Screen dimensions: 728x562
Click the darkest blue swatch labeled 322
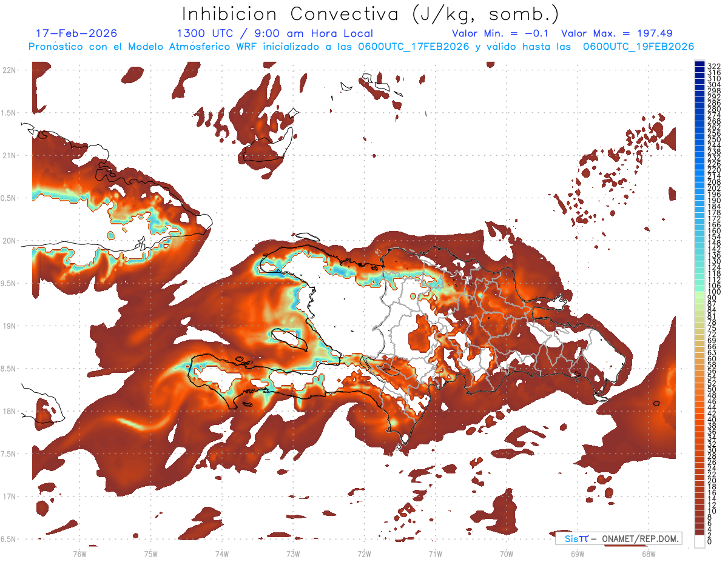click(700, 64)
